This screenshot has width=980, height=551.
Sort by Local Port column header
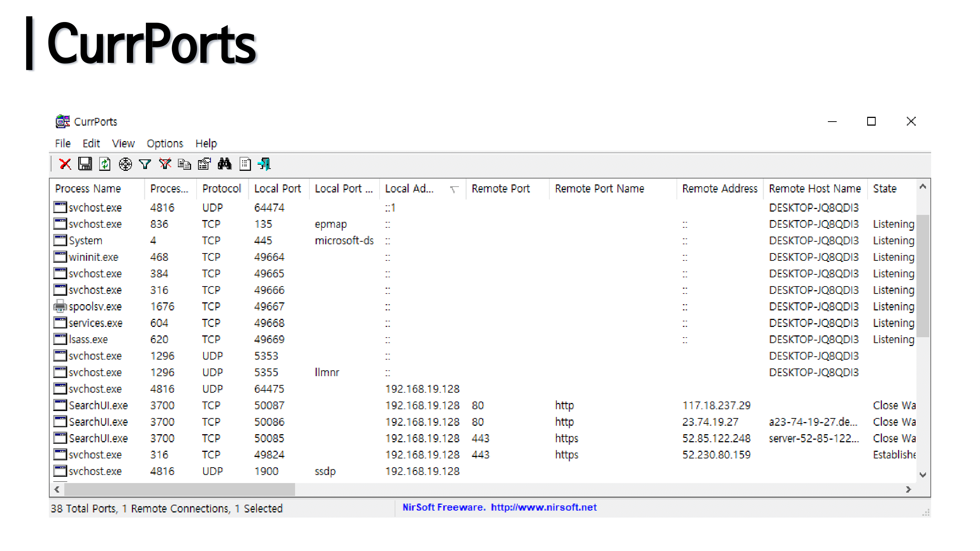tap(279, 188)
